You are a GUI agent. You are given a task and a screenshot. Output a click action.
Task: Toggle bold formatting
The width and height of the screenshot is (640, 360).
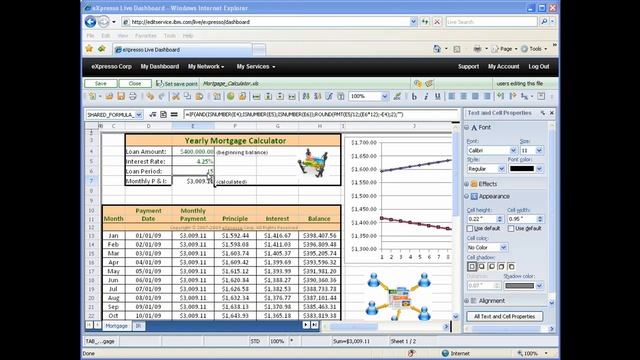(x=414, y=96)
